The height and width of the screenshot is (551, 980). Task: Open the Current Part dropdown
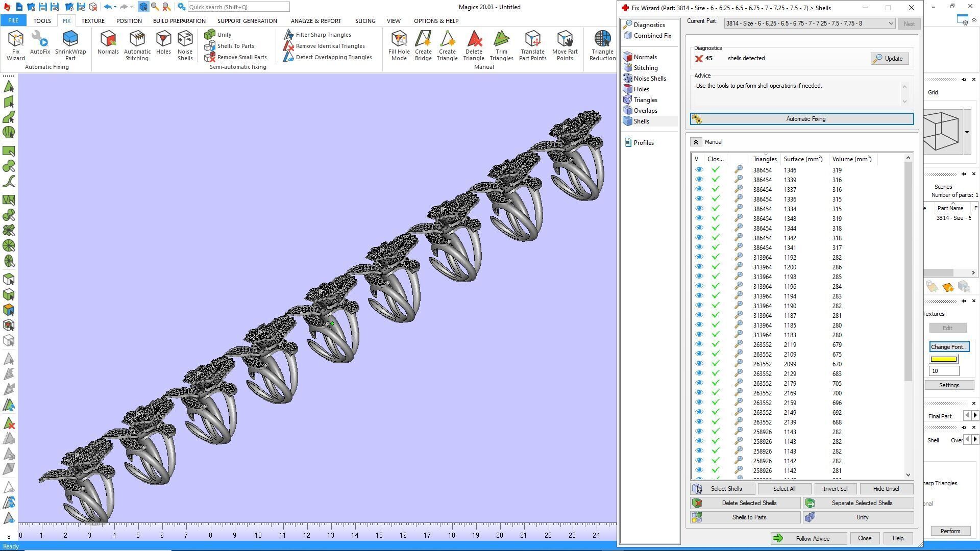tap(891, 23)
